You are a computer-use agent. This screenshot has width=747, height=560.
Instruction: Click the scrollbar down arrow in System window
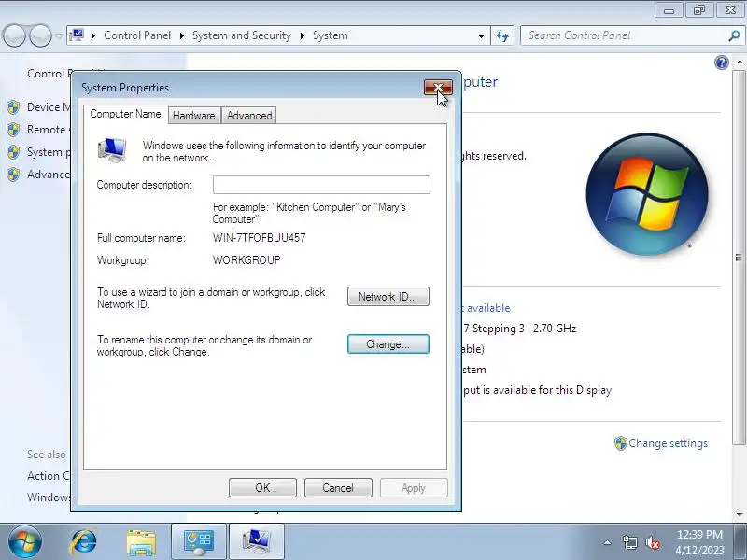[739, 514]
